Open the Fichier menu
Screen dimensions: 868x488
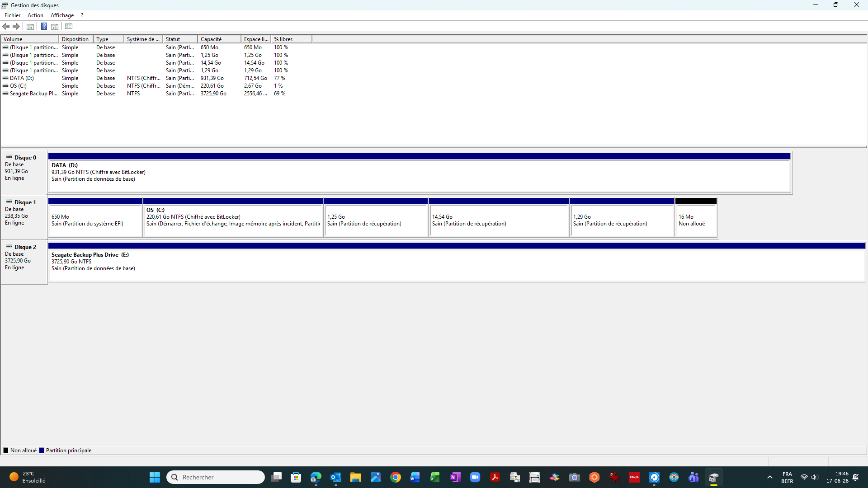pos(13,15)
